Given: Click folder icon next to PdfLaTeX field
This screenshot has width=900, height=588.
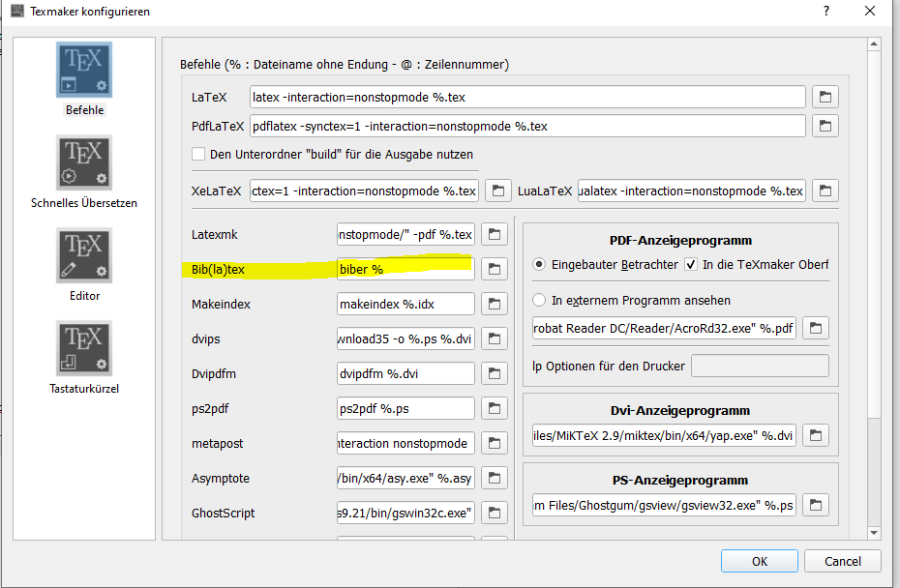Looking at the screenshot, I should (x=825, y=126).
